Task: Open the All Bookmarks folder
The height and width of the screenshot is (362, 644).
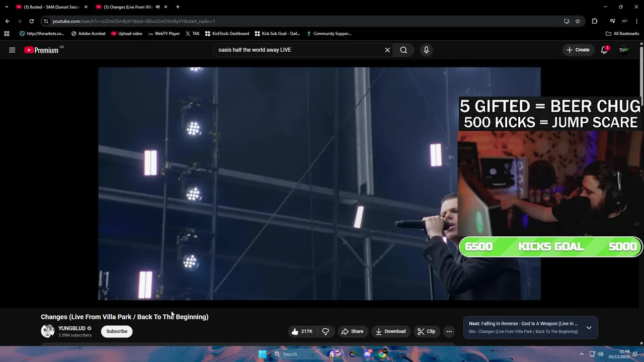Action: click(622, 34)
